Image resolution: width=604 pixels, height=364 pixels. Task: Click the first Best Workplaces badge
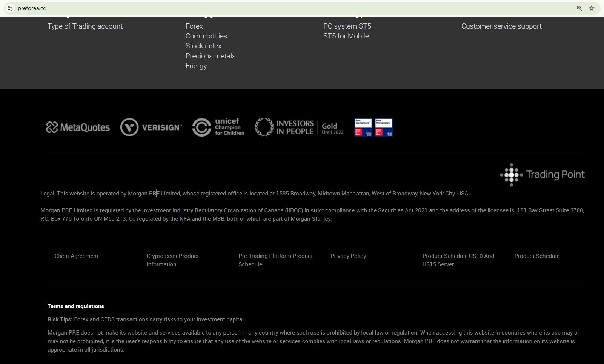click(363, 127)
